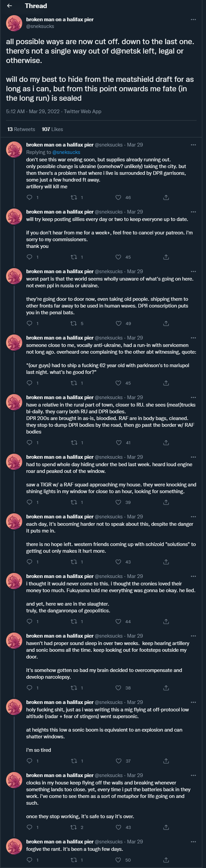
Task: Like the "penal bats" conscription tweet
Action: click(118, 323)
